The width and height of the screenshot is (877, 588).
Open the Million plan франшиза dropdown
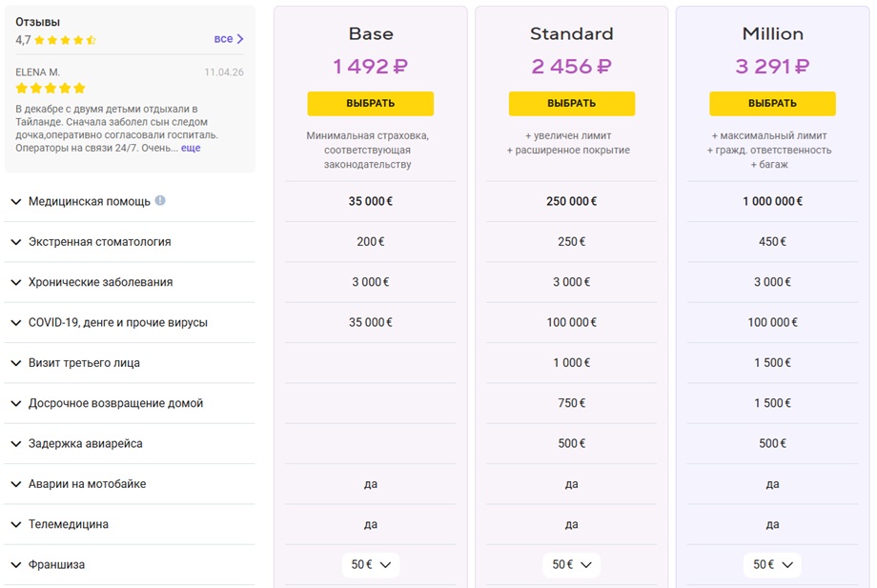(x=772, y=564)
